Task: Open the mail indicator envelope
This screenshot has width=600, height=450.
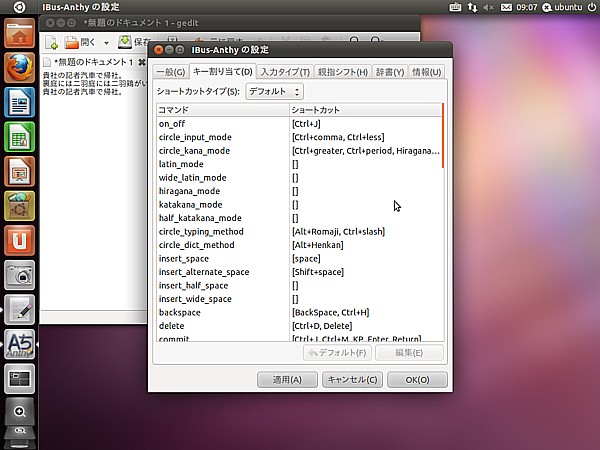Action: coord(506,7)
